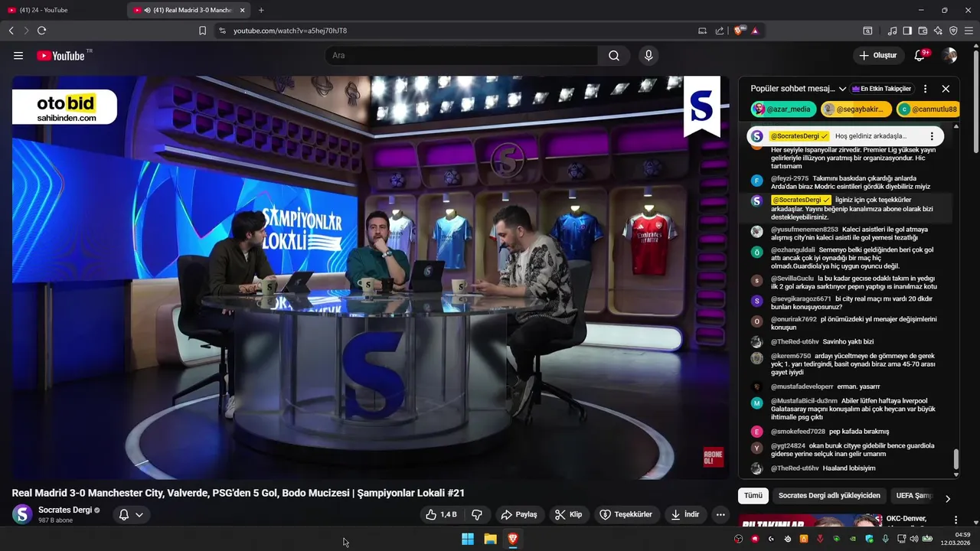Open the YouTube hamburger guide menu

[x=18, y=56]
